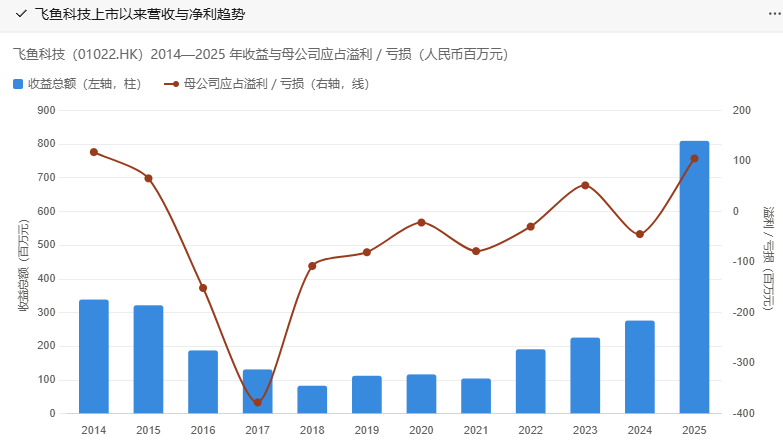Click the 2019 profit line data point
The width and height of the screenshot is (783, 444).
(x=367, y=252)
